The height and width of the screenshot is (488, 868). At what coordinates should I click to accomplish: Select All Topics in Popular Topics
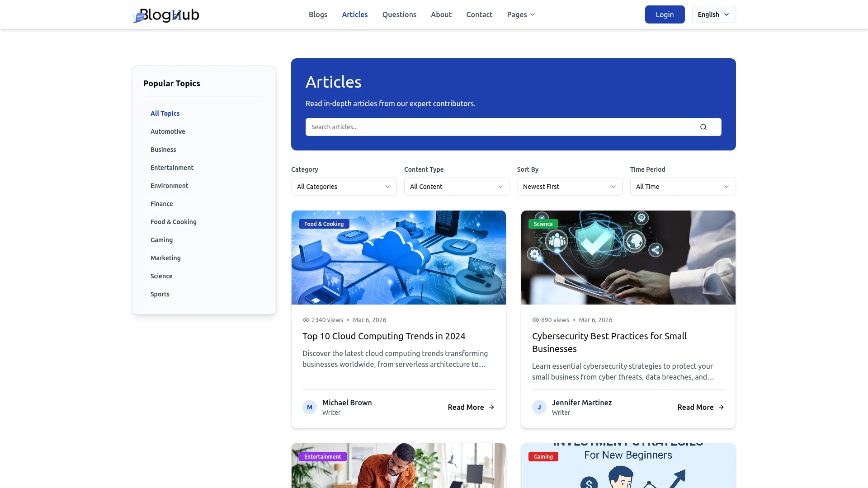[165, 113]
